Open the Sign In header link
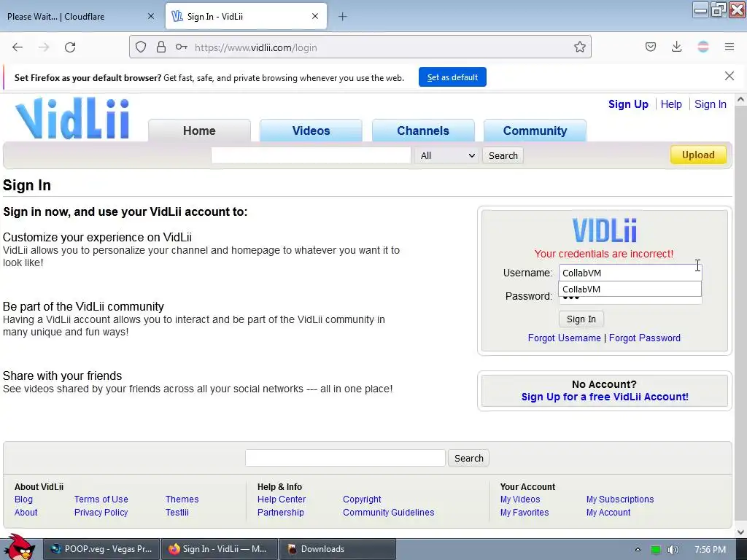 (x=711, y=104)
